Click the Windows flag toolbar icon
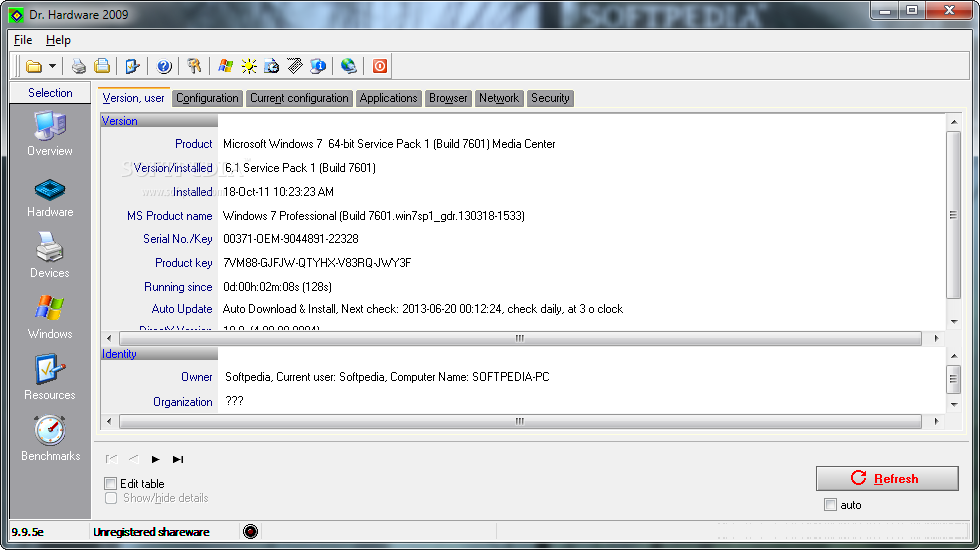The image size is (980, 550). (225, 66)
